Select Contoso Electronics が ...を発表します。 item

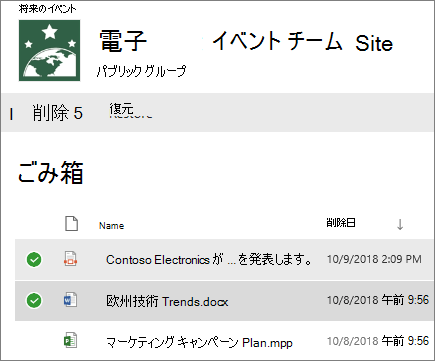[x=209, y=260]
